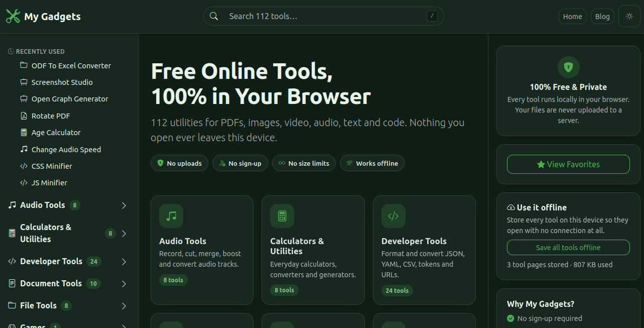Select Developer Tools category label in sidebar
Viewport: 644px width, 328px height.
51,261
